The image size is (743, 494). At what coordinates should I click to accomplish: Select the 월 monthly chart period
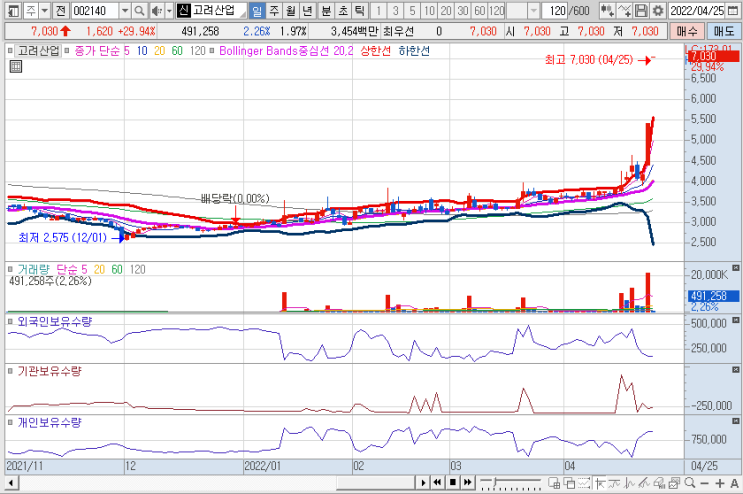(290, 10)
